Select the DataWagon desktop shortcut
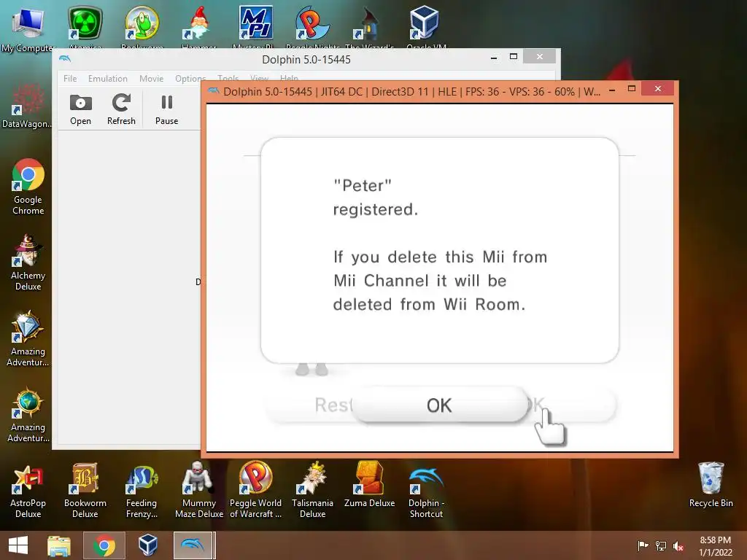 [x=27, y=106]
